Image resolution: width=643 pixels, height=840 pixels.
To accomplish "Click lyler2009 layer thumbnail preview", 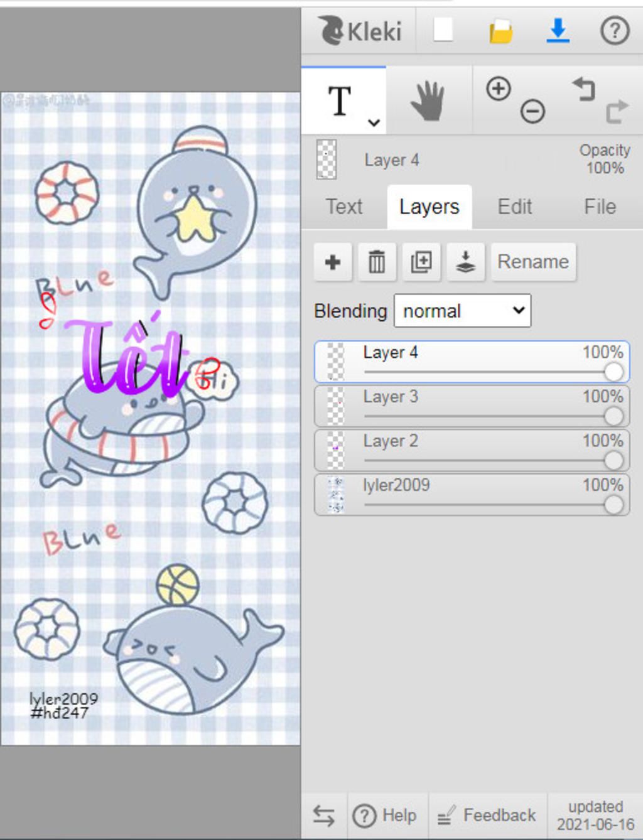I will pyautogui.click(x=336, y=495).
